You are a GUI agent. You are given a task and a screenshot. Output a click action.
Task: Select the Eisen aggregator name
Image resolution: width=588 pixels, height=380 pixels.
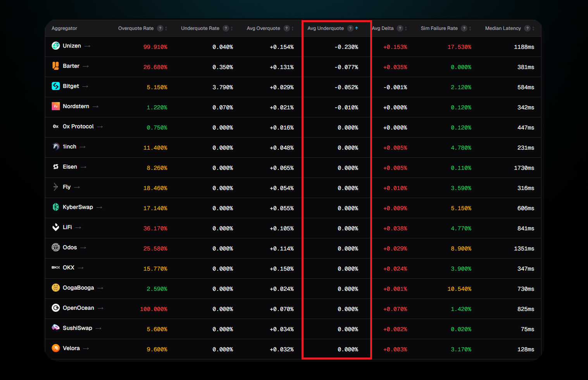point(70,167)
